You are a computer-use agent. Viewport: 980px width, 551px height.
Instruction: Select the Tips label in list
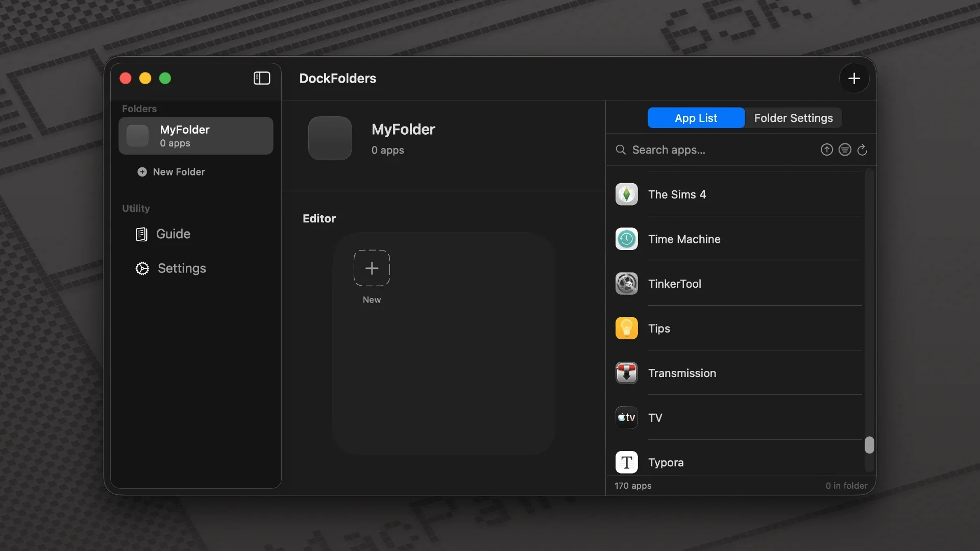[x=659, y=329]
